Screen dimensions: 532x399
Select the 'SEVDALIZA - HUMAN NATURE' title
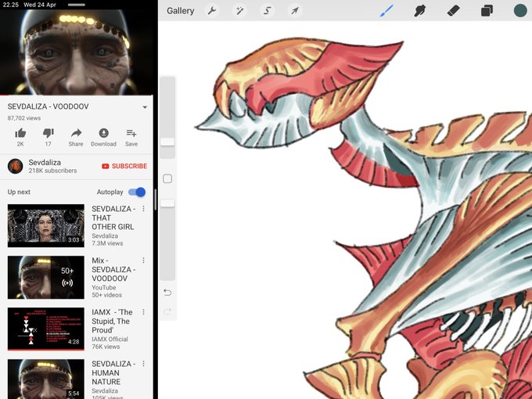tap(113, 372)
